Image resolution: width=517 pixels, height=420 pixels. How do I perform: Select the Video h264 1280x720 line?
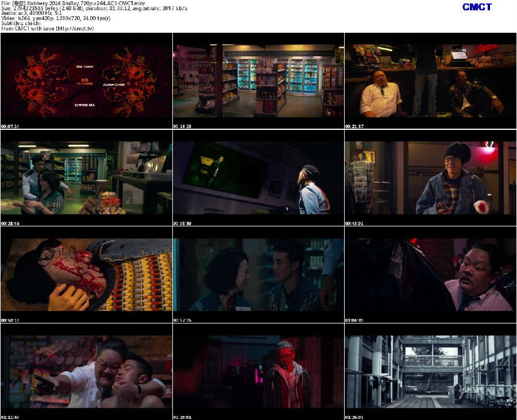pyautogui.click(x=56, y=18)
